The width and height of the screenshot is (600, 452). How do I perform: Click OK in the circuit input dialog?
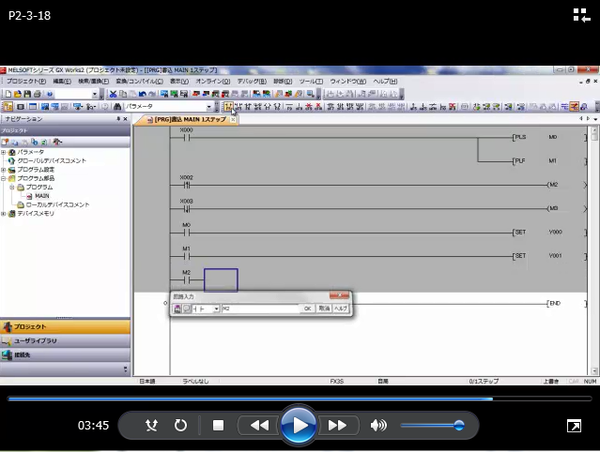[x=308, y=309]
